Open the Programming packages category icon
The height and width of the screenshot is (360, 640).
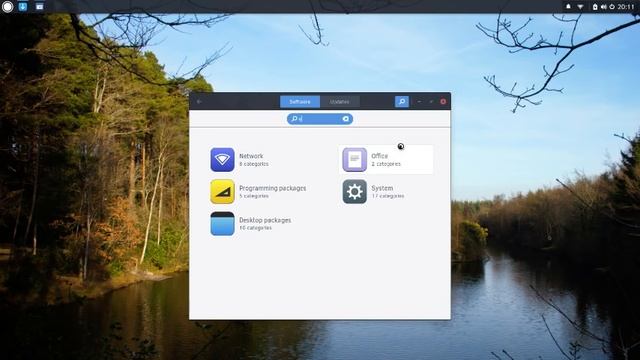(222, 191)
